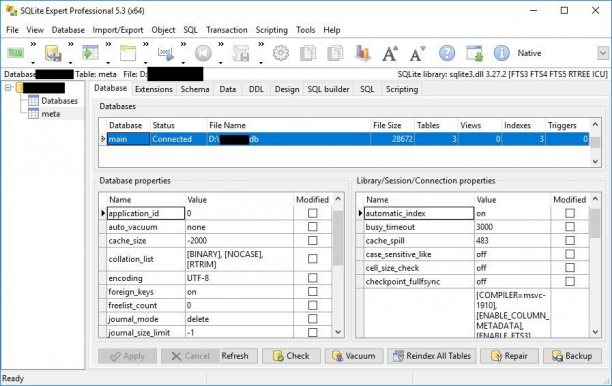Expand overflow chevron next to first-record icon
612x386 pixels.
click(221, 44)
